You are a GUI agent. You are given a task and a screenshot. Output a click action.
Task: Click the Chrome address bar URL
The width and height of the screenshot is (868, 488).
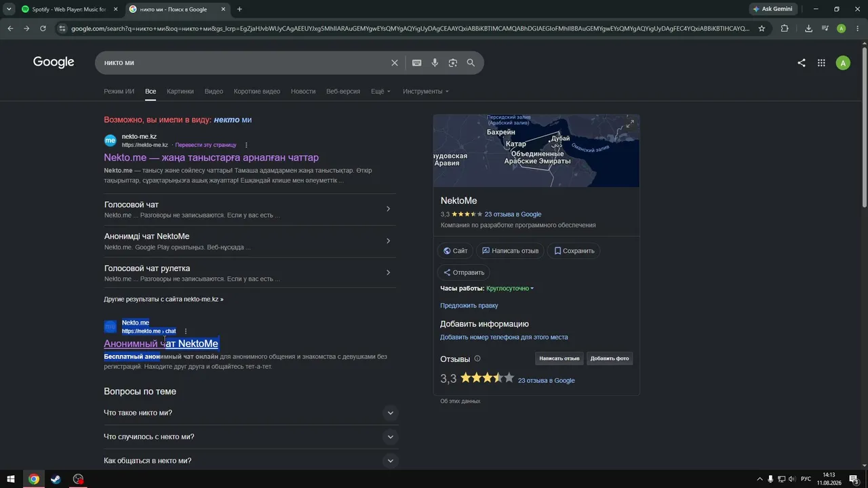[410, 28]
